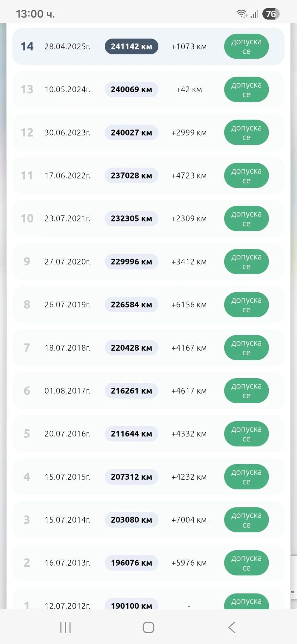
Task: Select the 01.08.2017г. inspection date
Action: coord(68,391)
